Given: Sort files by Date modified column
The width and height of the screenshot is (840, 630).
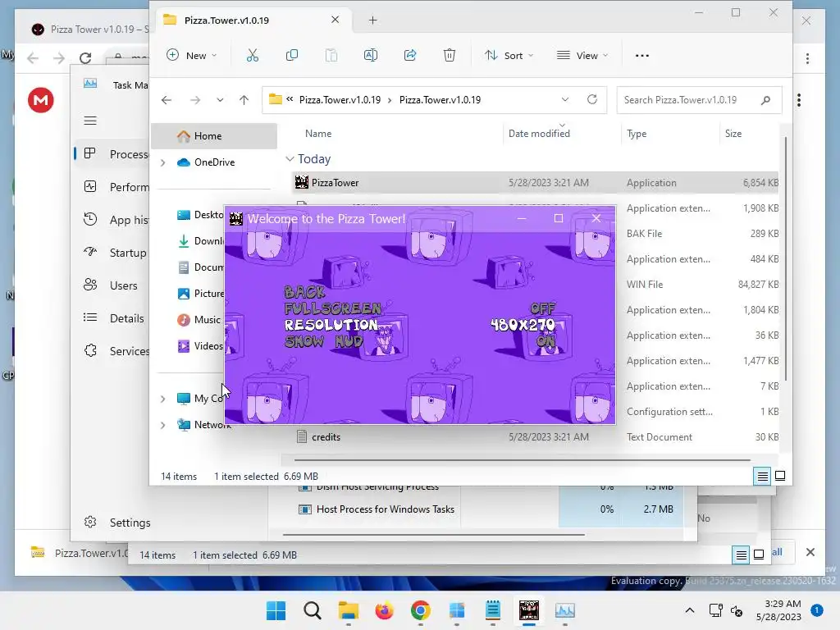Looking at the screenshot, I should click(539, 134).
